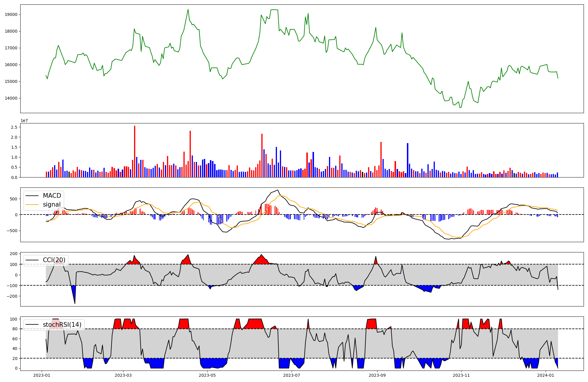
Task: Click the 1e7 volume scale exponent label
Action: pyautogui.click(x=24, y=120)
